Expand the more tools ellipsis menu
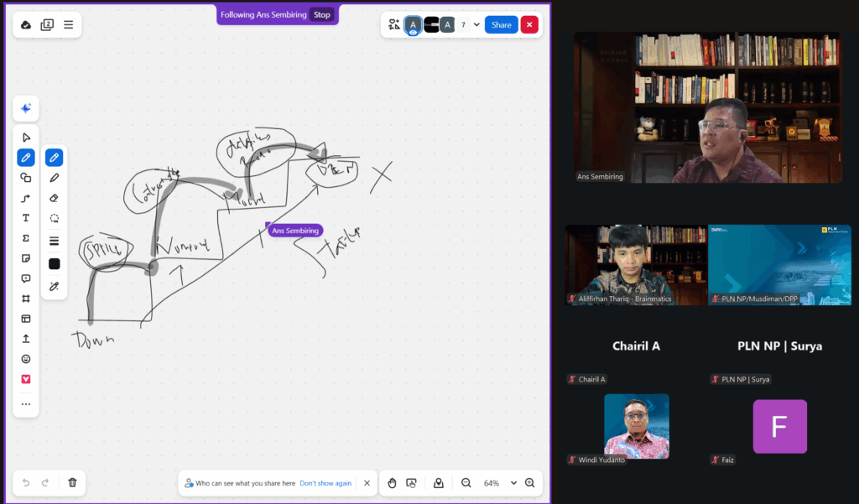Image resolution: width=859 pixels, height=504 pixels. coord(26,404)
